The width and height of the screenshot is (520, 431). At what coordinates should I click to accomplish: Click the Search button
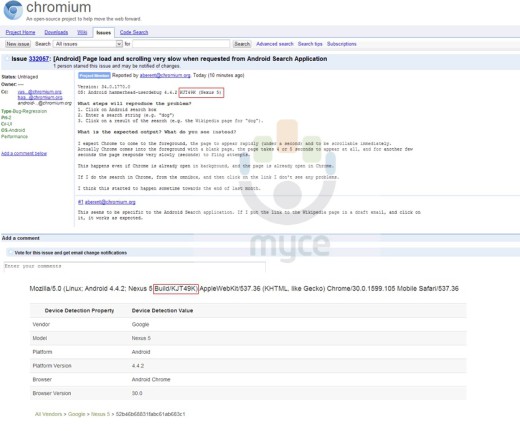(x=242, y=44)
